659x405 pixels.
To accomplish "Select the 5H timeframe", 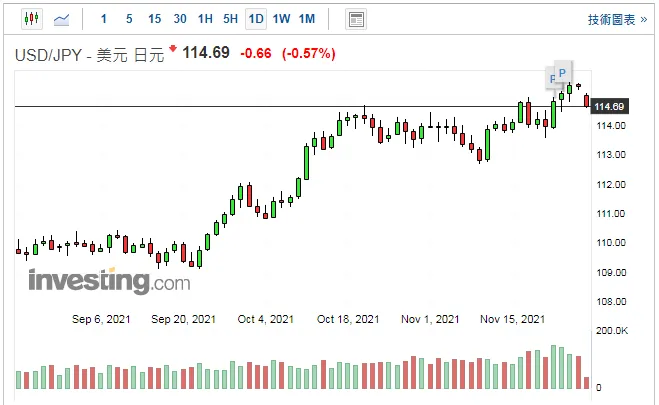I will click(x=230, y=19).
